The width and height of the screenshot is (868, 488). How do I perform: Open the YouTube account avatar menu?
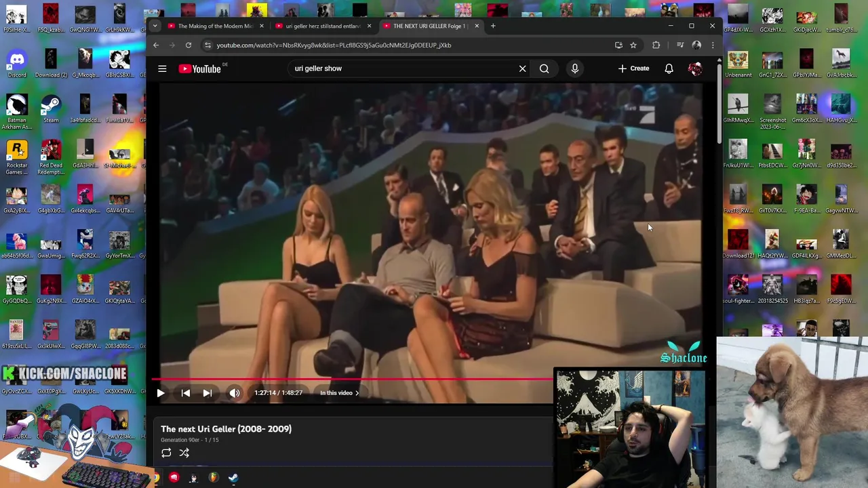695,68
